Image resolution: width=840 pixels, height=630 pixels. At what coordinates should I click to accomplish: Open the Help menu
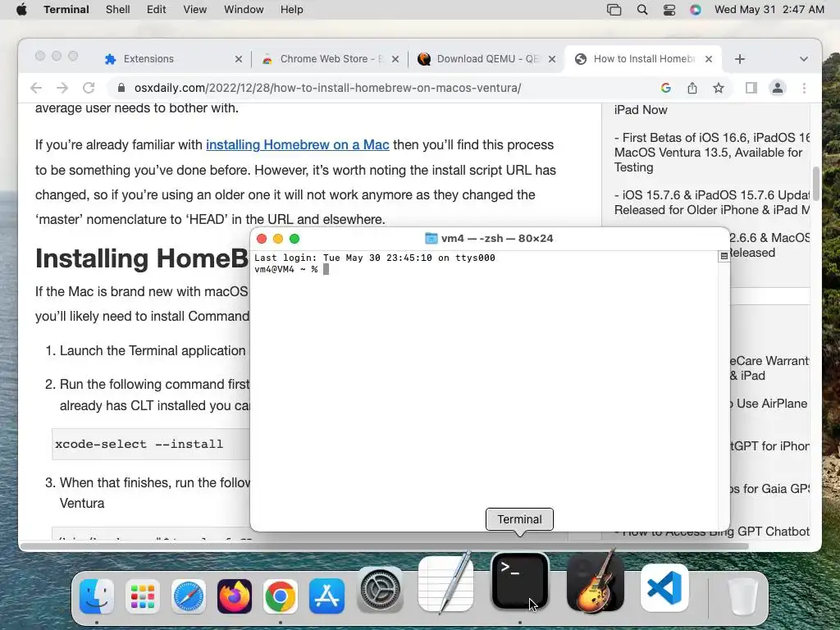tap(292, 10)
